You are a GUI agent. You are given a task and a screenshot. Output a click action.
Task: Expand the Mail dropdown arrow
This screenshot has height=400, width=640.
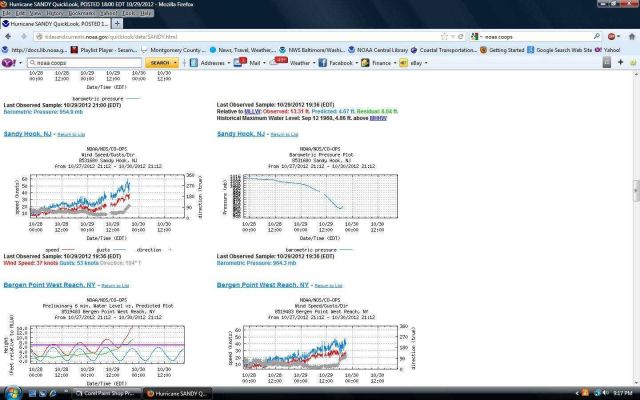click(264, 63)
